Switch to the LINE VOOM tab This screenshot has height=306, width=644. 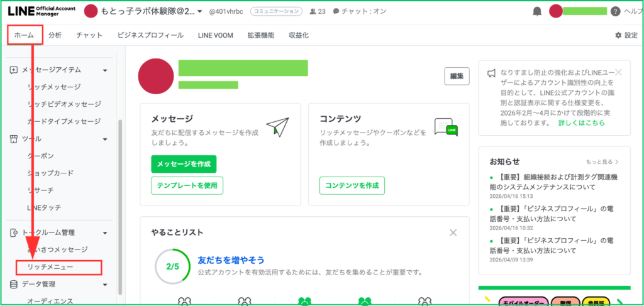(215, 35)
